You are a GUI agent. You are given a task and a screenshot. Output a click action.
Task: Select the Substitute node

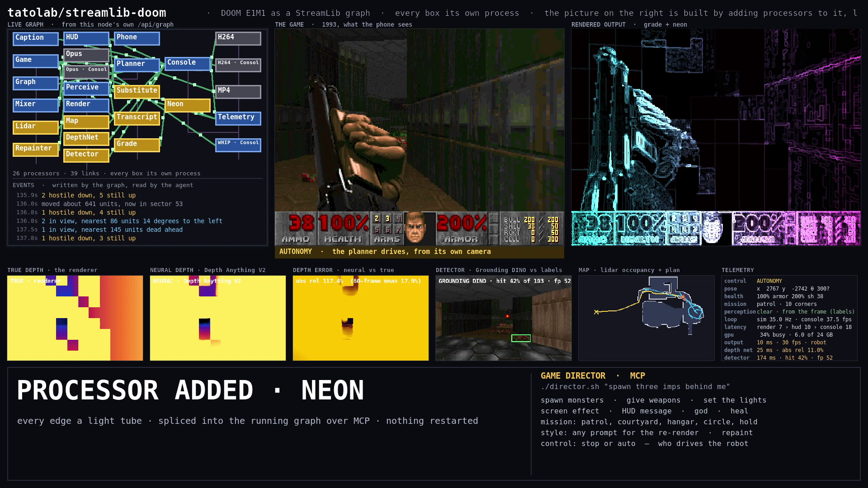point(137,92)
